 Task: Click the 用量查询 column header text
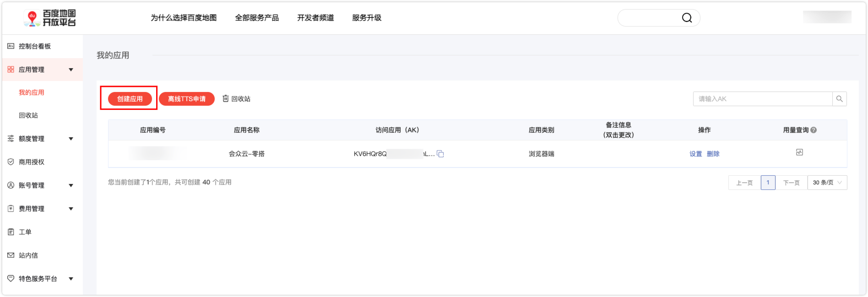pyautogui.click(x=796, y=130)
